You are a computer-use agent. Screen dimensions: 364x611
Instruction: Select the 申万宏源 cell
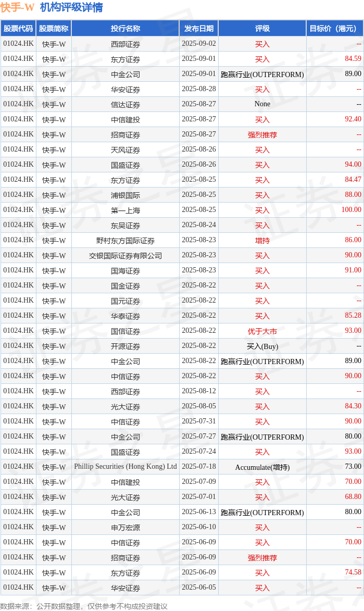(x=125, y=527)
